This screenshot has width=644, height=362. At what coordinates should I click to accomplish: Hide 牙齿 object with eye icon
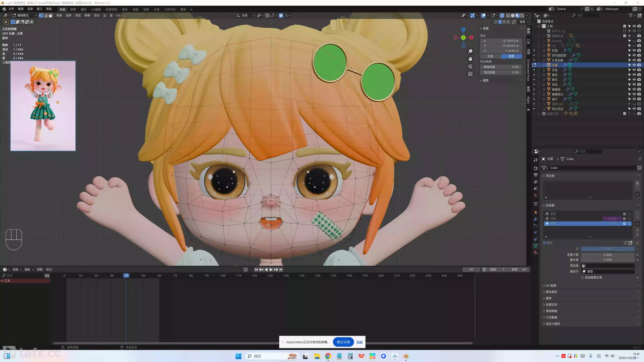click(634, 70)
